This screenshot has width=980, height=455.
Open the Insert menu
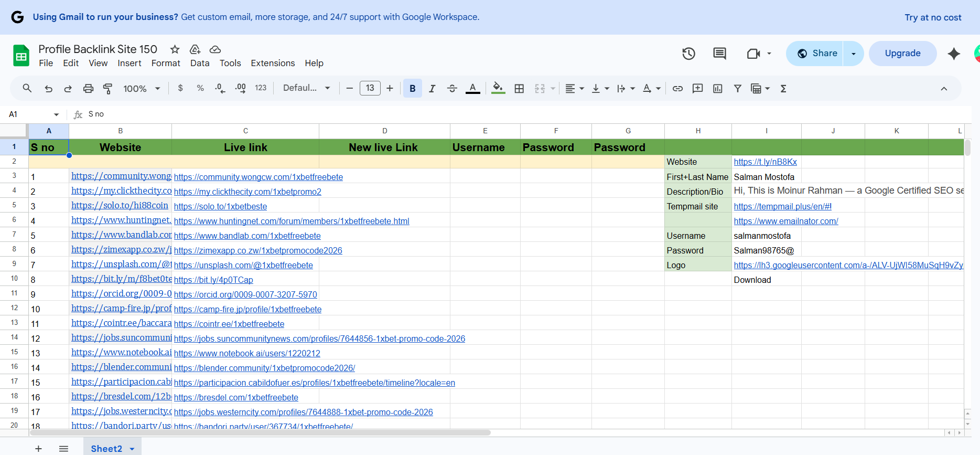click(x=130, y=63)
